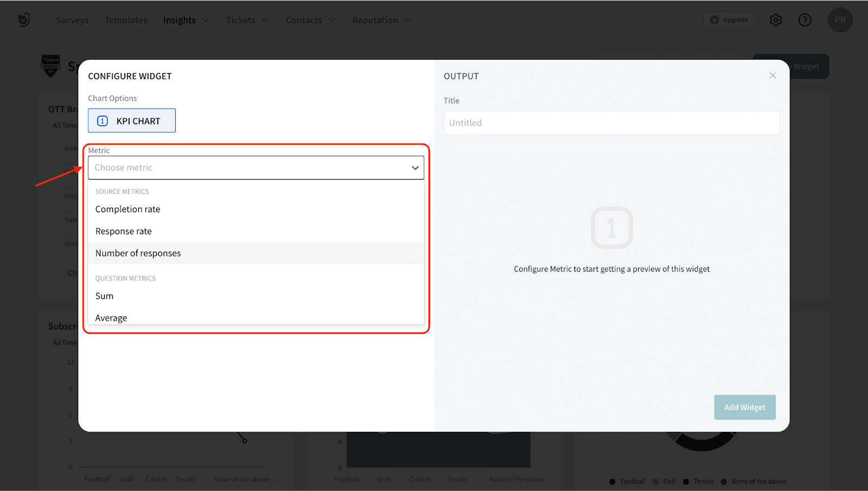Expand the Choose metric dropdown
Screen dimensions: 868x491
point(256,168)
